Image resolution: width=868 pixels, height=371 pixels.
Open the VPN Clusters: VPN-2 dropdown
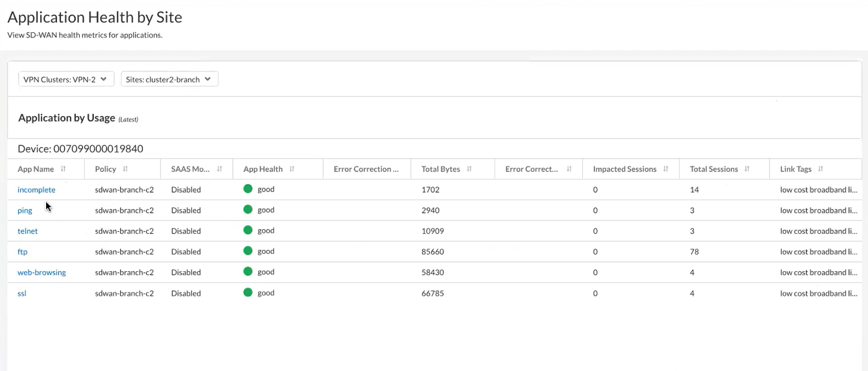point(66,79)
